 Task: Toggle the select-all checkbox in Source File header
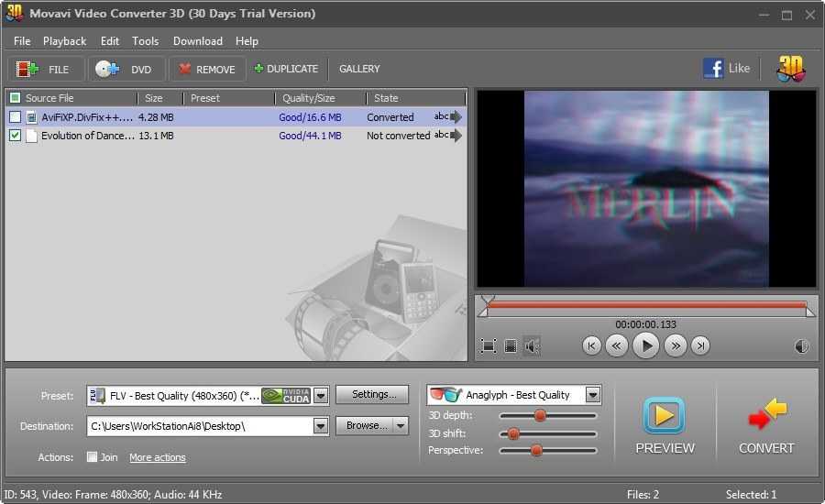(x=16, y=98)
